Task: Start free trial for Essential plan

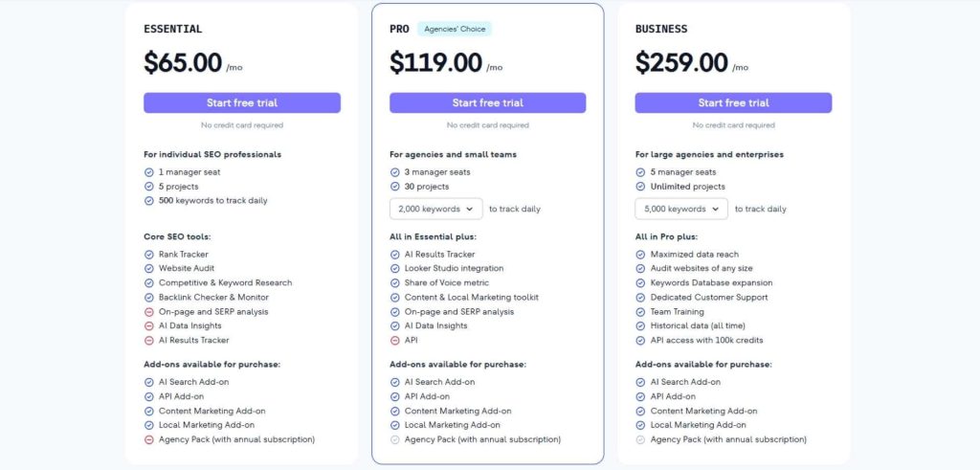Action: click(242, 102)
